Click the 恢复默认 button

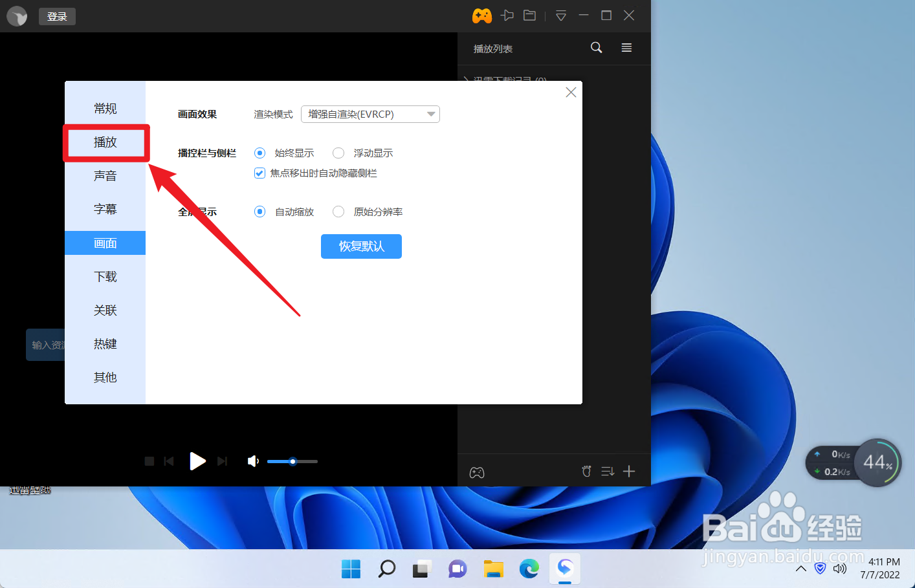point(361,246)
